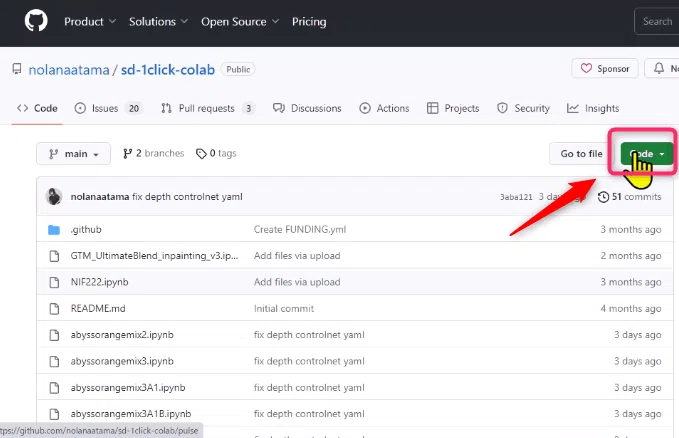Click the GitHub logo icon
The image size is (679, 438).
pyautogui.click(x=36, y=21)
